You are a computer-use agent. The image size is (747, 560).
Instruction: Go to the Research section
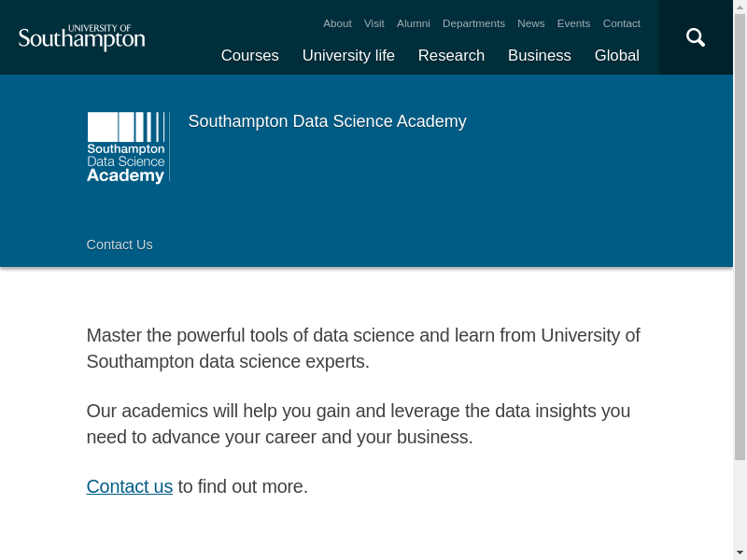coord(451,56)
